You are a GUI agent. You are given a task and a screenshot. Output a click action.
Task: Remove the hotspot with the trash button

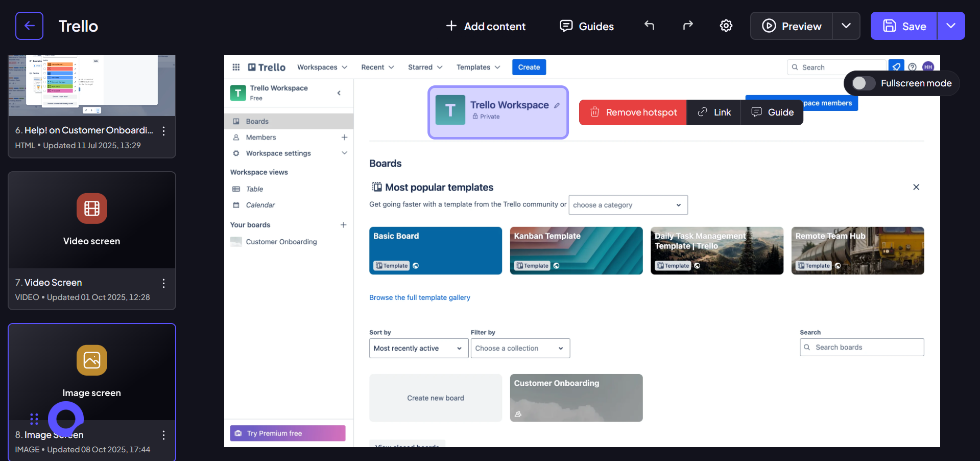point(633,112)
